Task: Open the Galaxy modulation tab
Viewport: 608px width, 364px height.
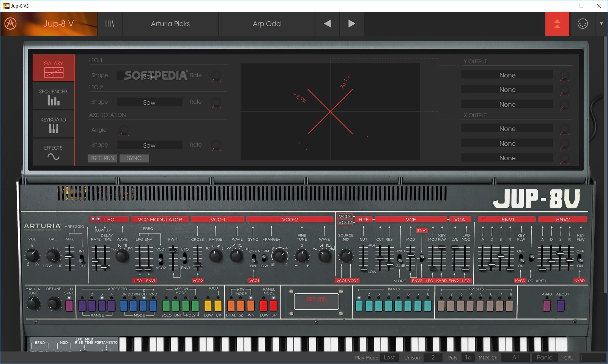Action: click(53, 68)
